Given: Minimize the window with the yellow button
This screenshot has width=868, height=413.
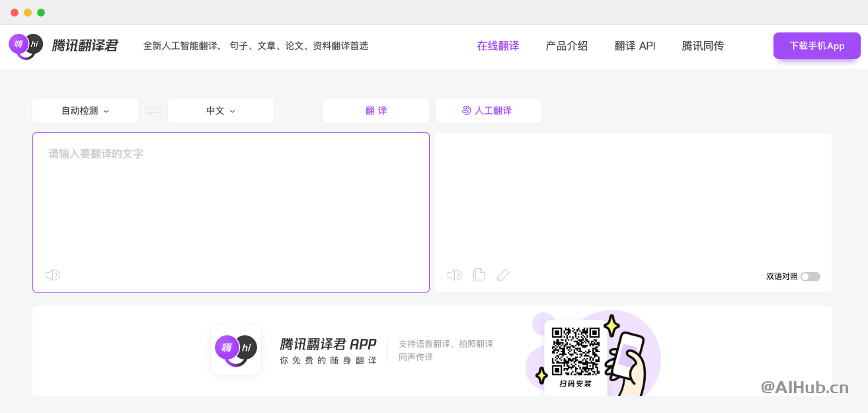Looking at the screenshot, I should coord(28,13).
